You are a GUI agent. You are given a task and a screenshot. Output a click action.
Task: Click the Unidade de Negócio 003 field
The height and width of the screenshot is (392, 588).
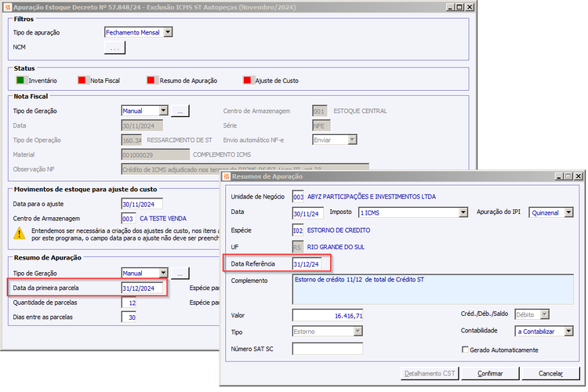[x=298, y=197]
